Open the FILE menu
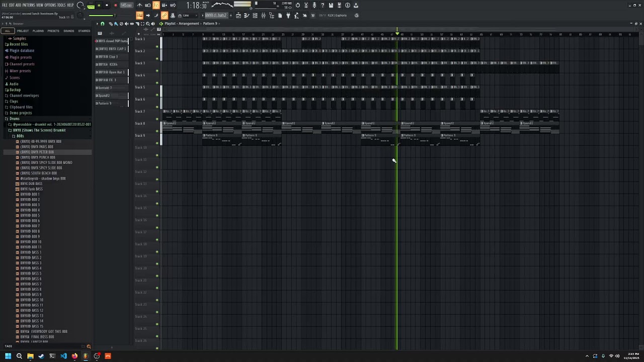The image size is (644, 362). click(5, 5)
